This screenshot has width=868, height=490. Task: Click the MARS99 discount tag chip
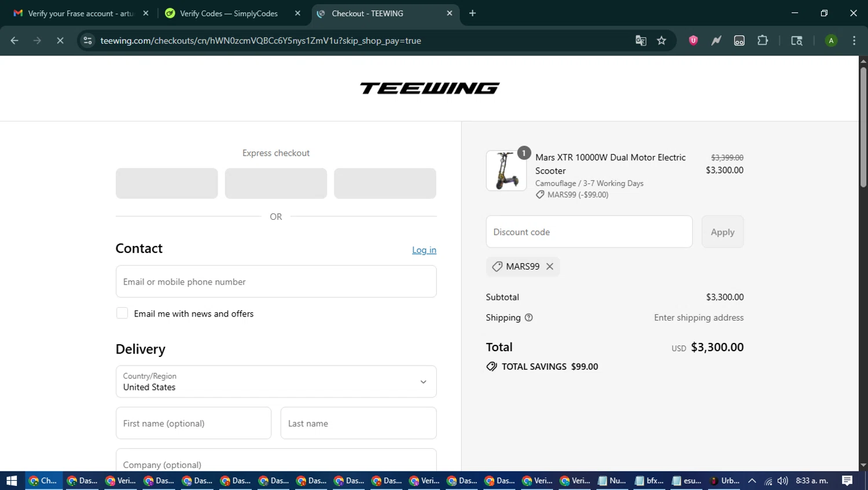tap(523, 267)
